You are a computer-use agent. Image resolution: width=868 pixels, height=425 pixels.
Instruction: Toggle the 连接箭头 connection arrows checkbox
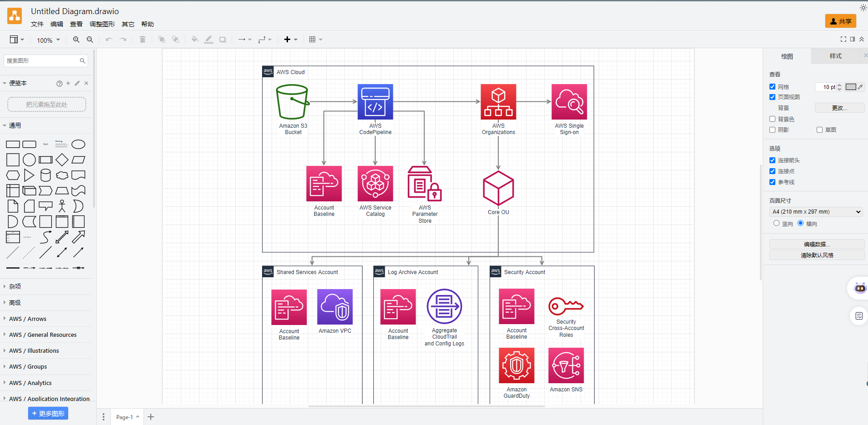[x=772, y=160]
